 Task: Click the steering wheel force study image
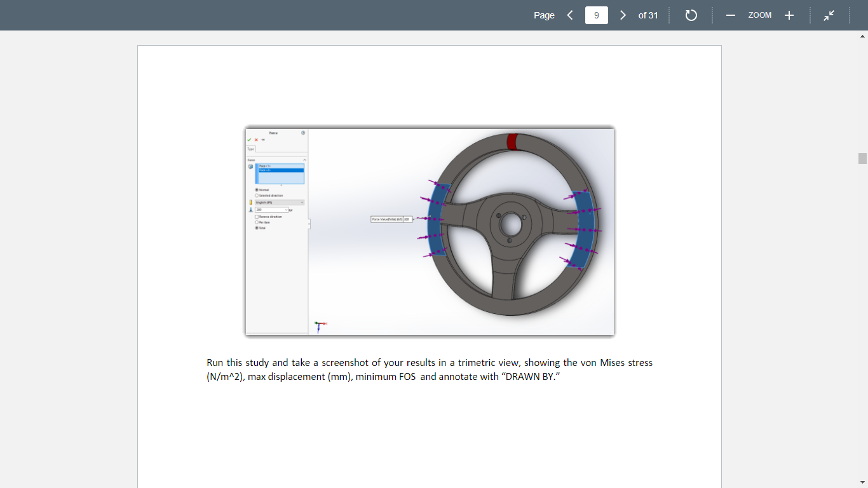pos(430,231)
